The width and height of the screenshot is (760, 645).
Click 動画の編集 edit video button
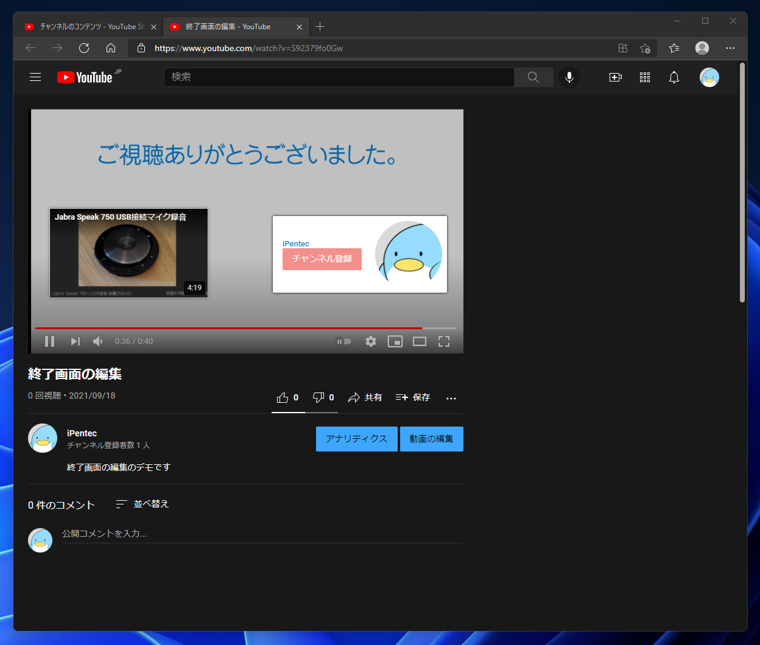(x=431, y=439)
